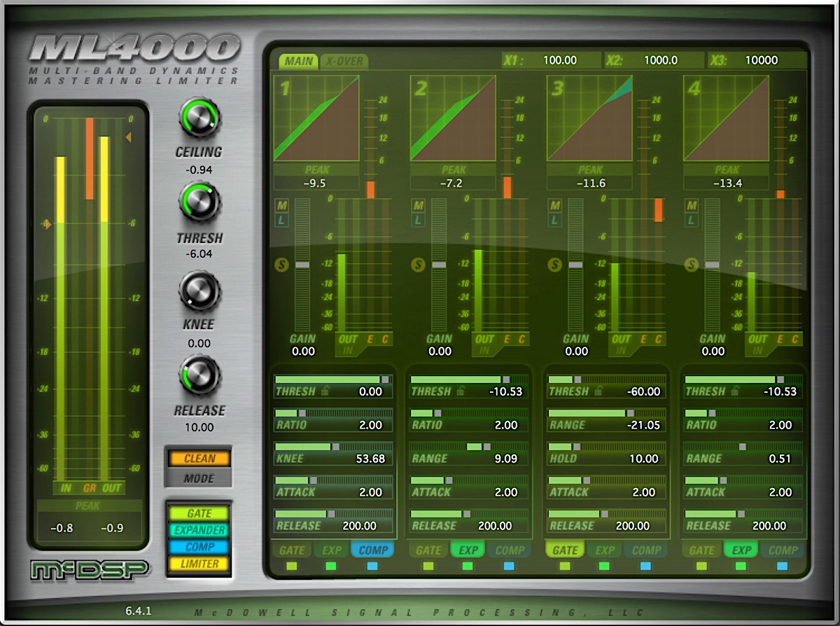Screen dimensions: 840x626
Task: Click band 1 gate indicator square
Action: click(x=292, y=566)
